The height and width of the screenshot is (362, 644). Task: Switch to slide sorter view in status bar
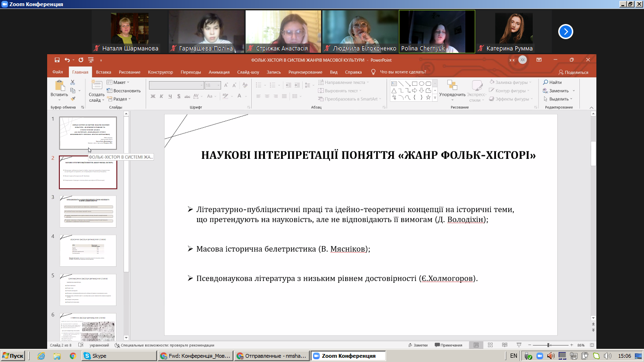point(490,345)
